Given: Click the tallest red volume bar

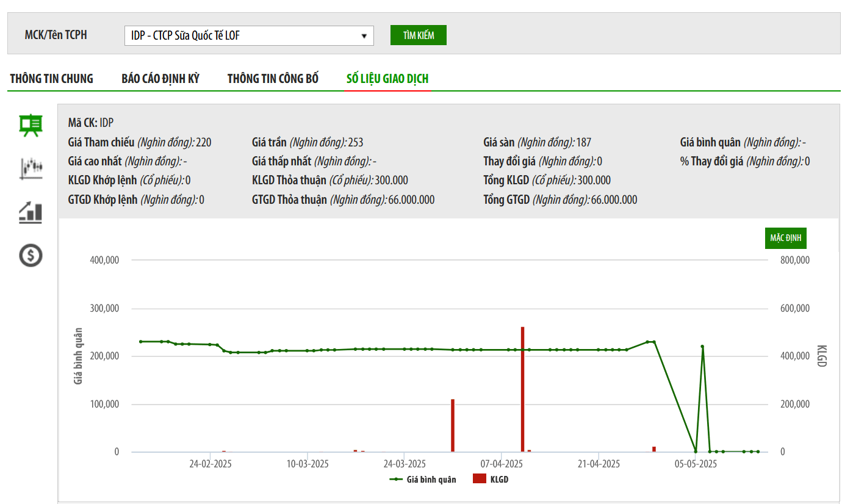Looking at the screenshot, I should coord(522,391).
